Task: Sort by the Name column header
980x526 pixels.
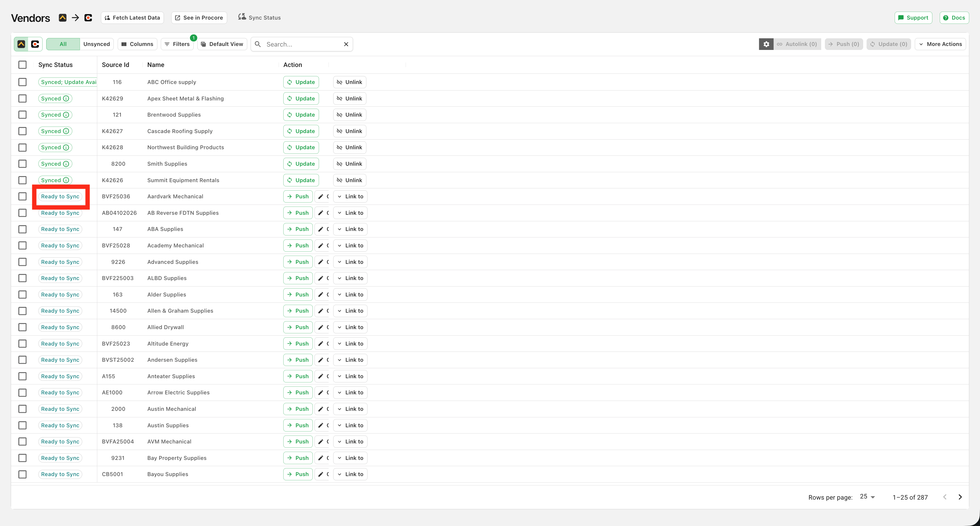Action: point(156,65)
